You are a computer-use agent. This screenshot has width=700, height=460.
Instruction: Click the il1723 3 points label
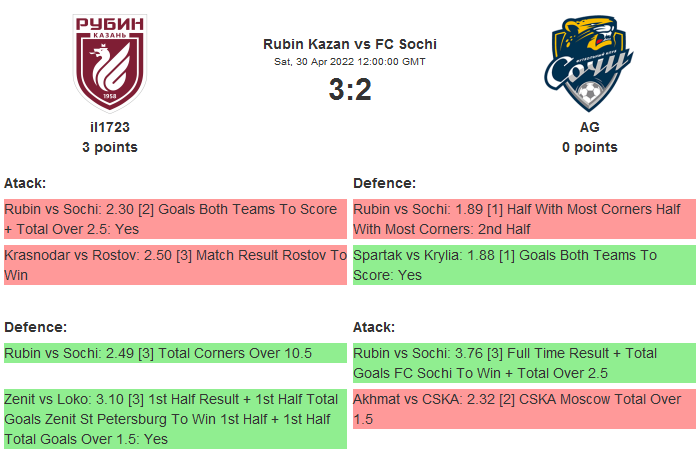[x=110, y=147]
